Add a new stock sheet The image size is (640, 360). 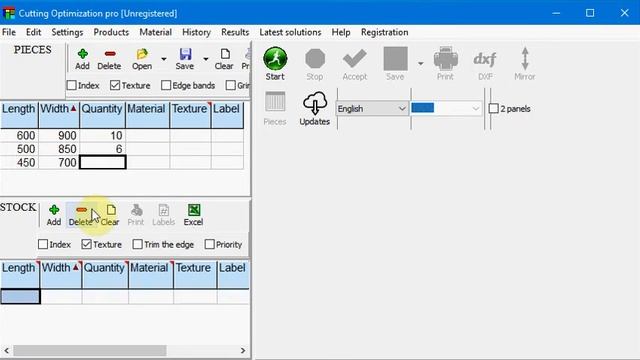tap(54, 215)
